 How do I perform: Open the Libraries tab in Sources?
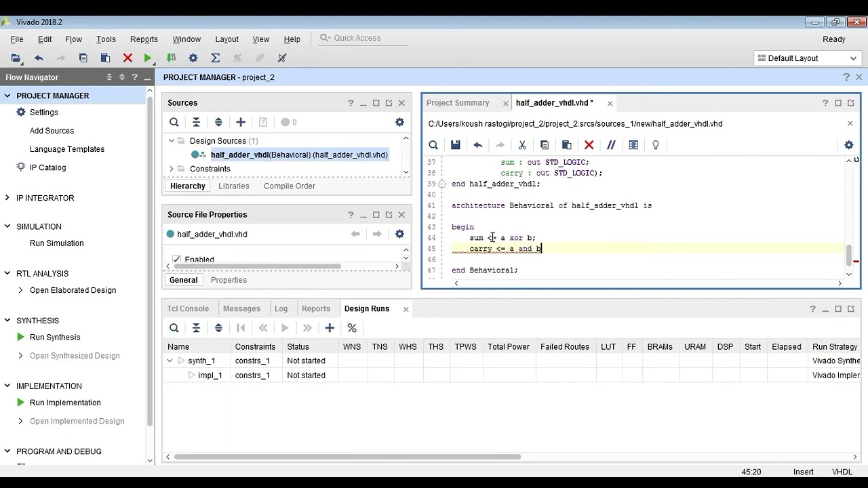234,186
